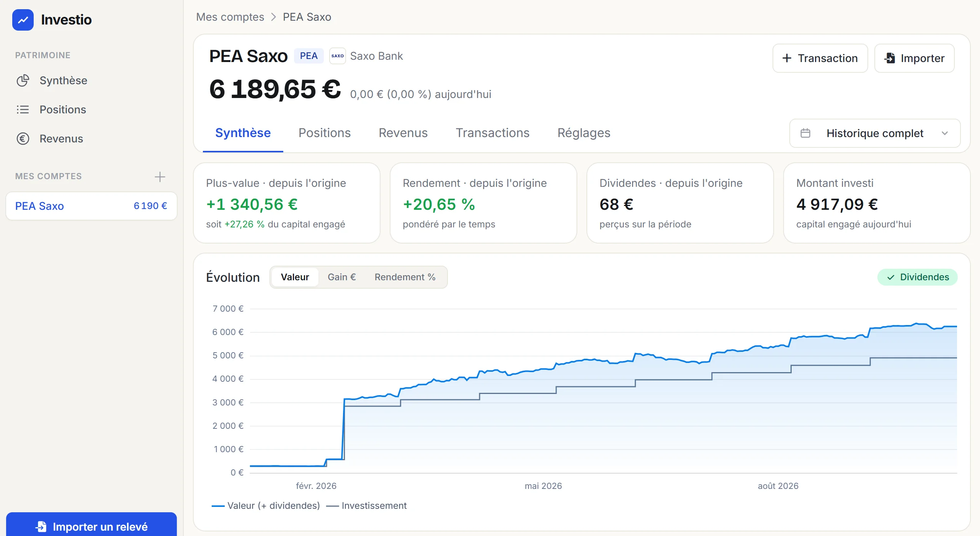Select the Rendement % chart mode
This screenshot has height=536, width=980.
coord(405,277)
